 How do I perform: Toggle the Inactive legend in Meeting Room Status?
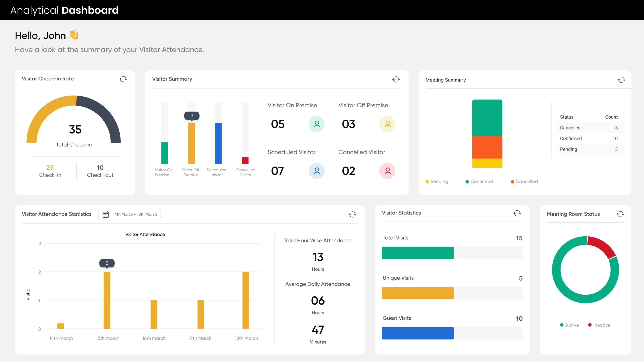[x=599, y=325]
